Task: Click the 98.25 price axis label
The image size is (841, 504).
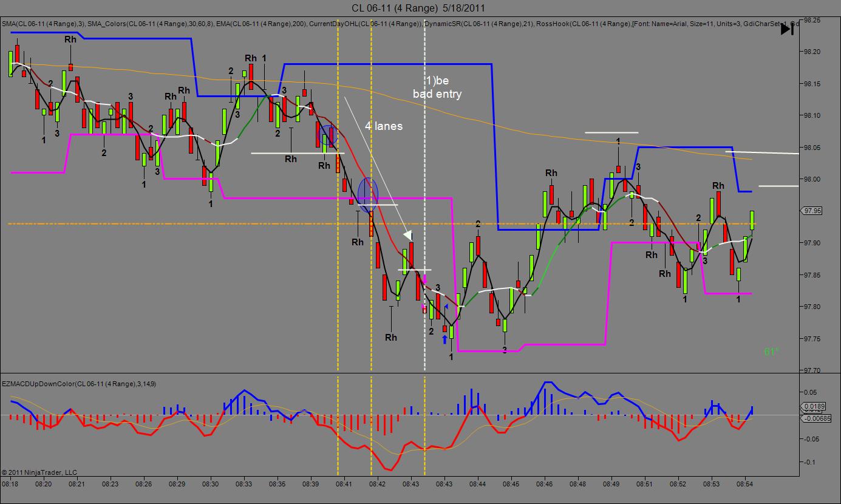Action: 812,20
